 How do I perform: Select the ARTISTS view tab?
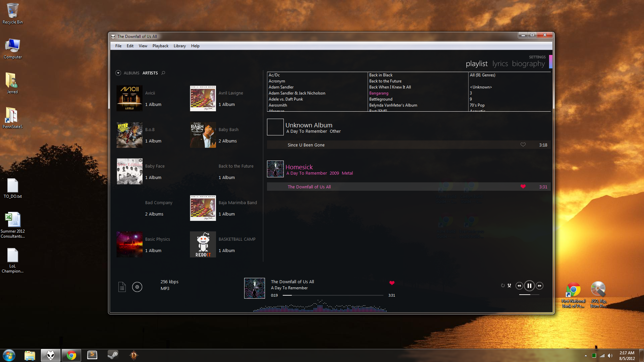(x=150, y=73)
